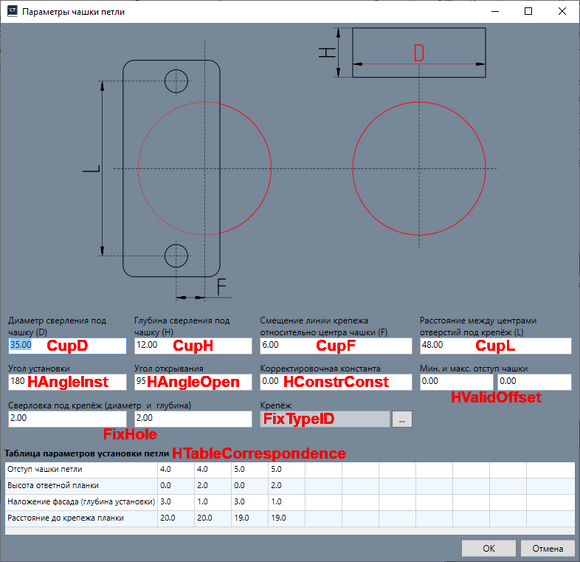Click the minimum cup offset field
This screenshot has width=580, height=562.
(x=457, y=382)
